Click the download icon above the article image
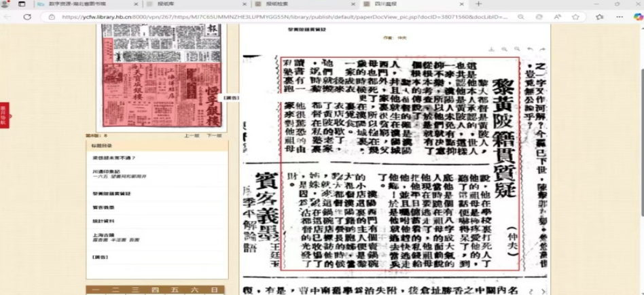 491,50
